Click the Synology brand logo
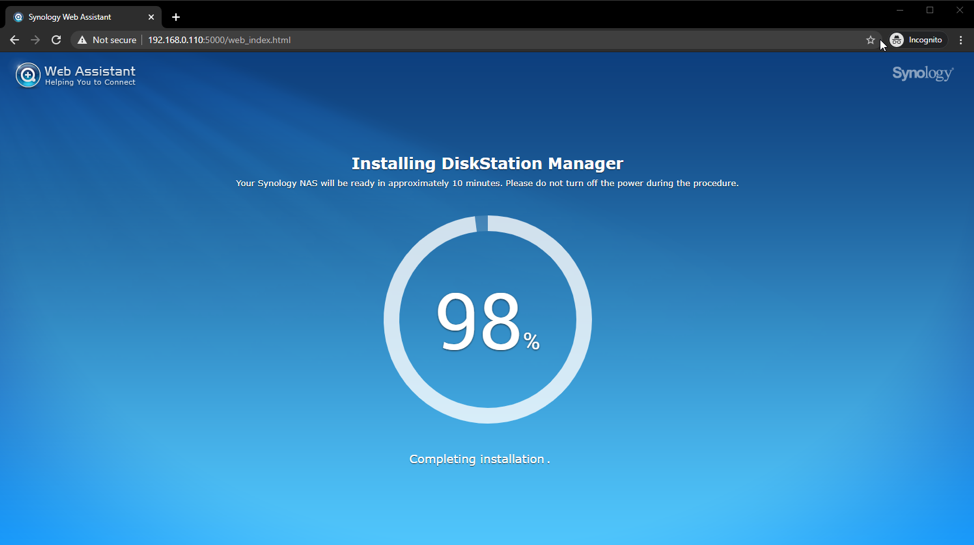 click(x=922, y=74)
